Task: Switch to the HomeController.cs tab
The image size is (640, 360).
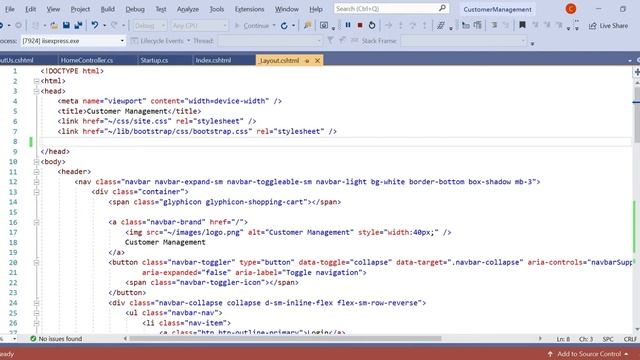Action: pyautogui.click(x=87, y=60)
